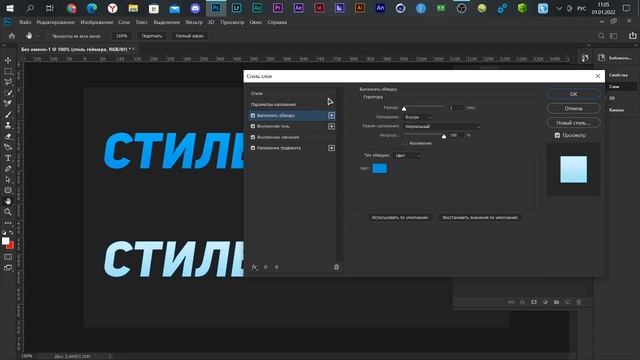Open the Изображение menu
The image size is (640, 360).
click(97, 22)
